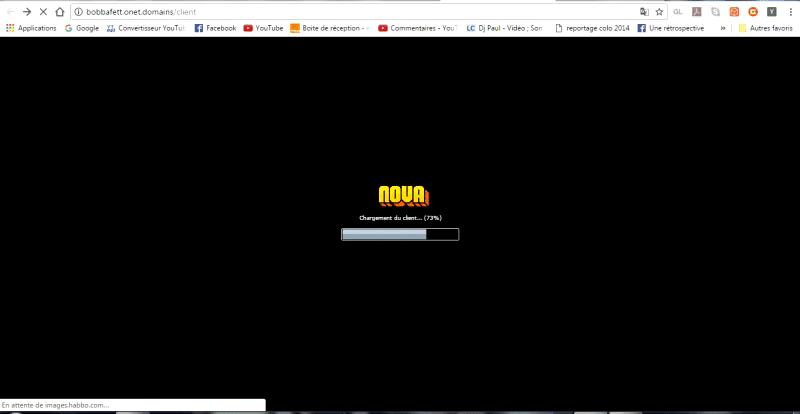Bookmark this page with the star
Viewport: 800px width, 414px height.
coord(659,12)
